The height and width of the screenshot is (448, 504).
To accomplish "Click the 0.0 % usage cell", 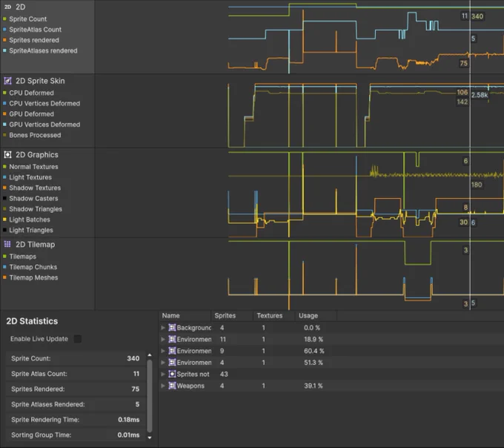I will (x=312, y=328).
